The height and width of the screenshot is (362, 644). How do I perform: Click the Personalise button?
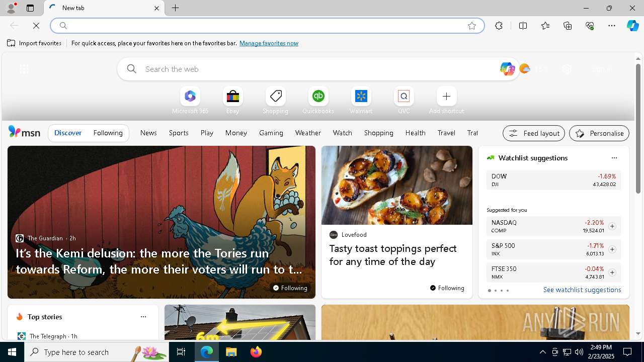point(599,133)
